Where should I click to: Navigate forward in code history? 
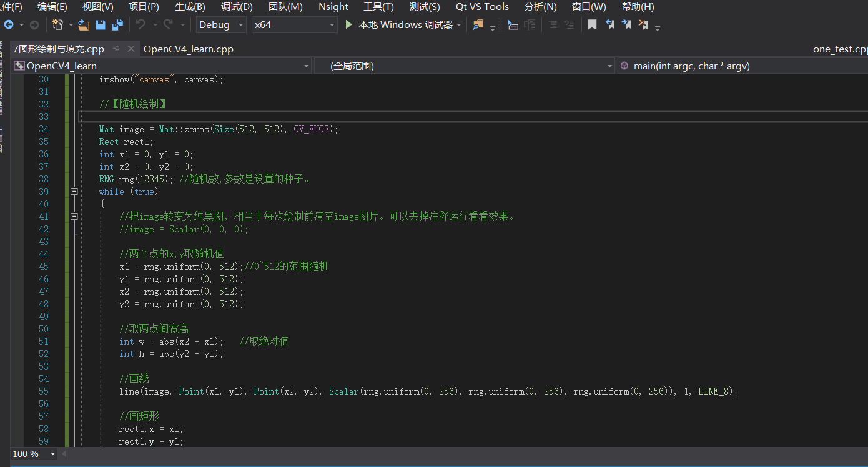point(34,24)
